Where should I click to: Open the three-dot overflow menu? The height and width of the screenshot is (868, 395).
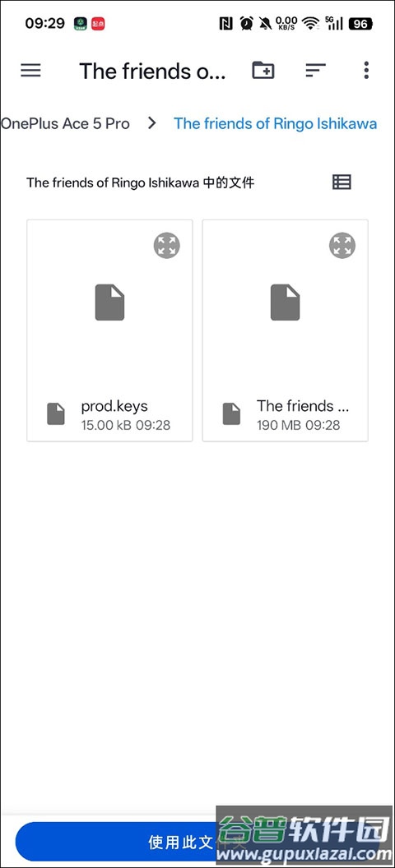pyautogui.click(x=366, y=71)
